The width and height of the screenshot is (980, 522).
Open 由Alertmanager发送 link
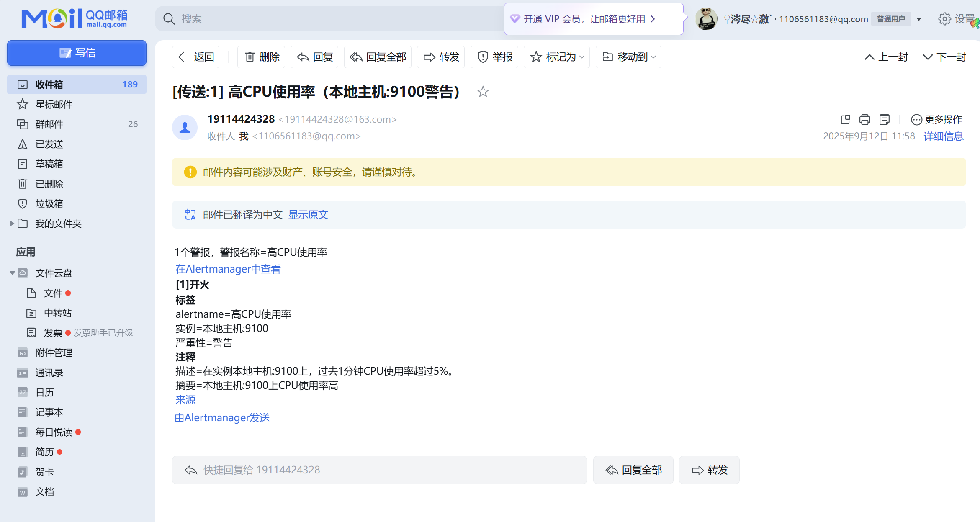222,418
